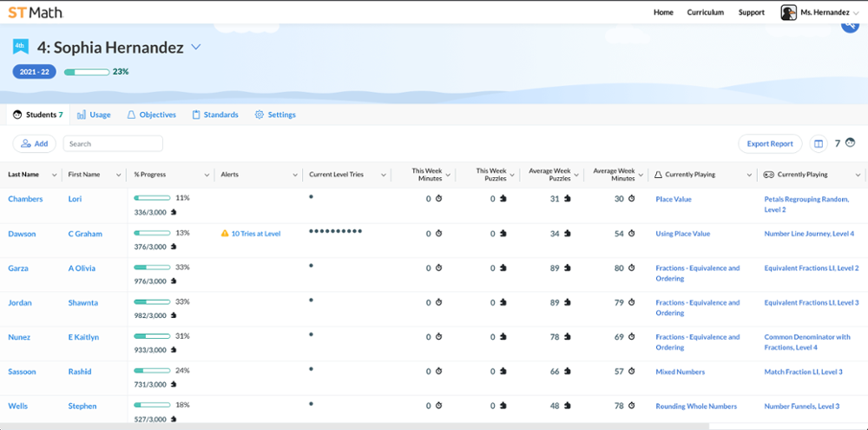This screenshot has height=430, width=868.
Task: Open Curriculum in the top navigation
Action: coord(705,12)
